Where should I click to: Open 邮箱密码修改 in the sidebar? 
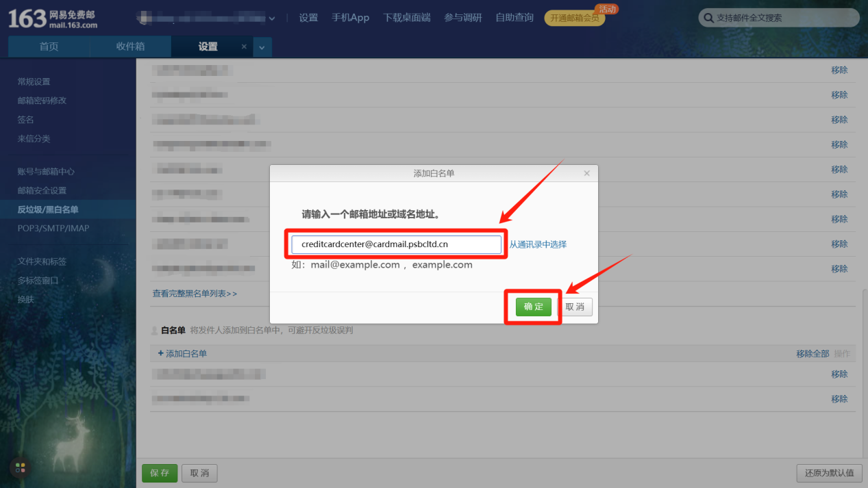click(x=42, y=101)
